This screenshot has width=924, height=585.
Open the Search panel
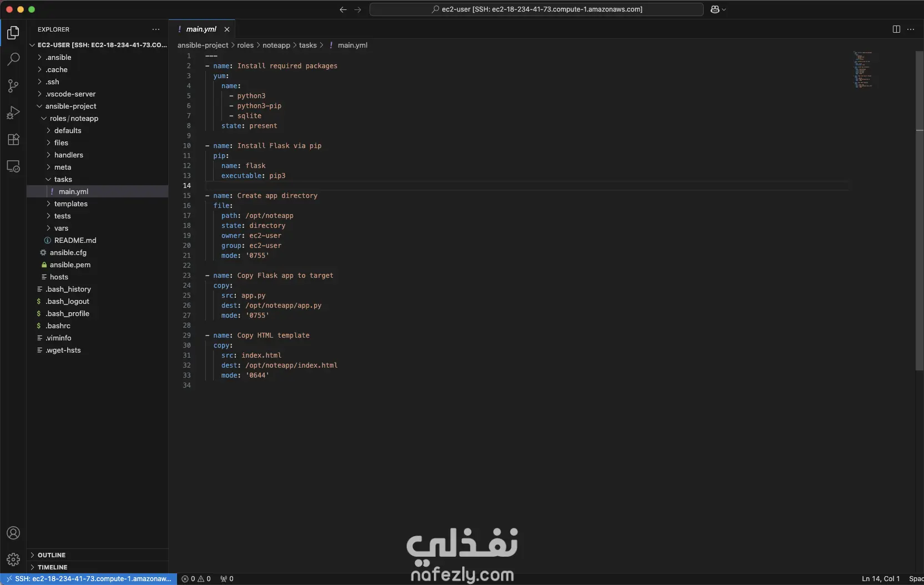tap(13, 59)
